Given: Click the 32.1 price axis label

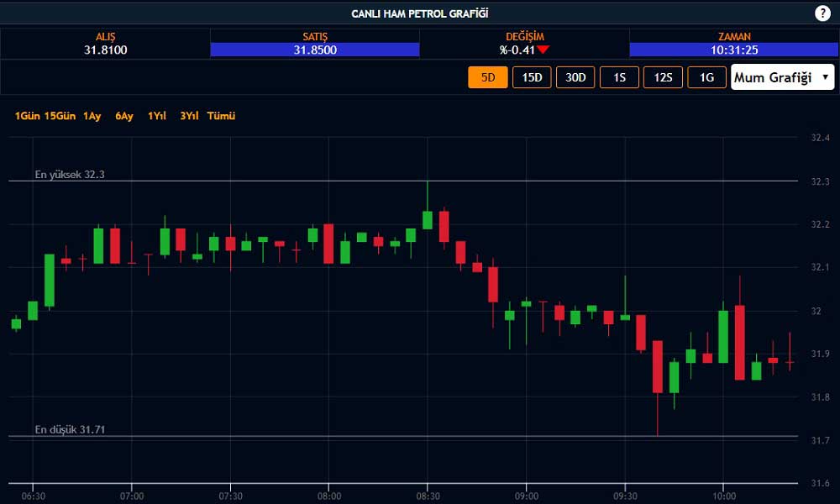Looking at the screenshot, I should 820,267.
